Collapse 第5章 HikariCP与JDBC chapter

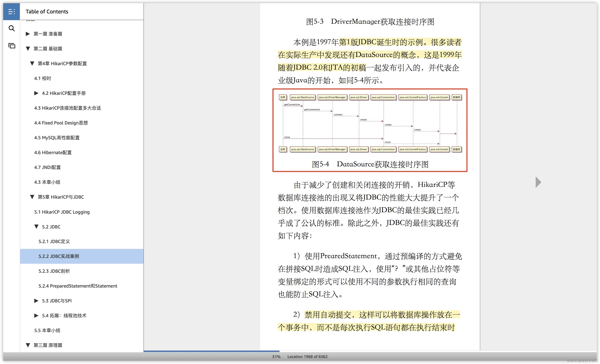click(x=32, y=197)
